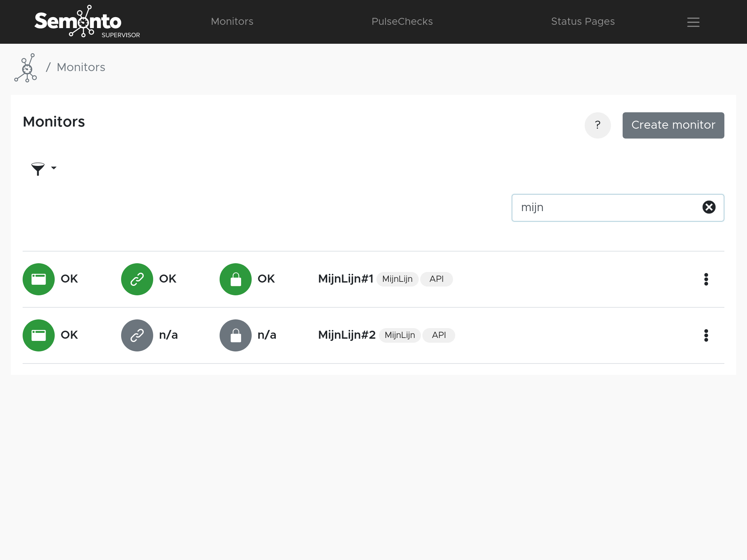Click MijnLijn#1 green broken-links chain icon
Screen dimensions: 747x560
pyautogui.click(x=137, y=279)
